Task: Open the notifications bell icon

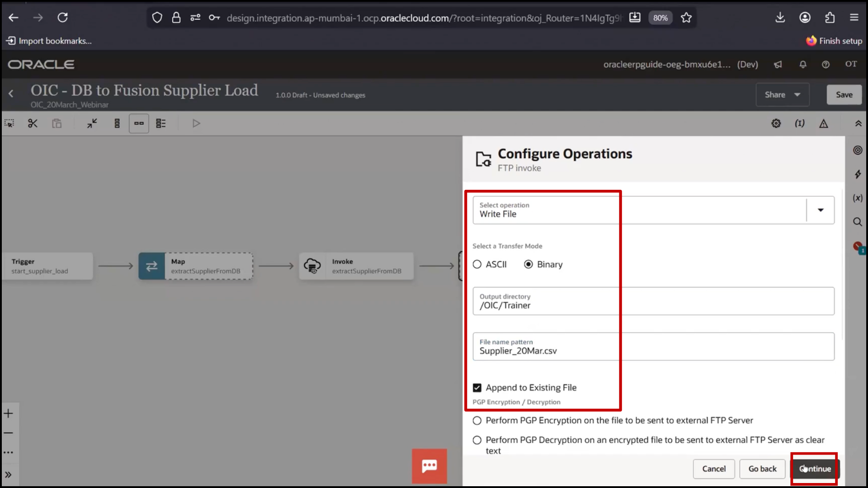Action: [x=803, y=65]
